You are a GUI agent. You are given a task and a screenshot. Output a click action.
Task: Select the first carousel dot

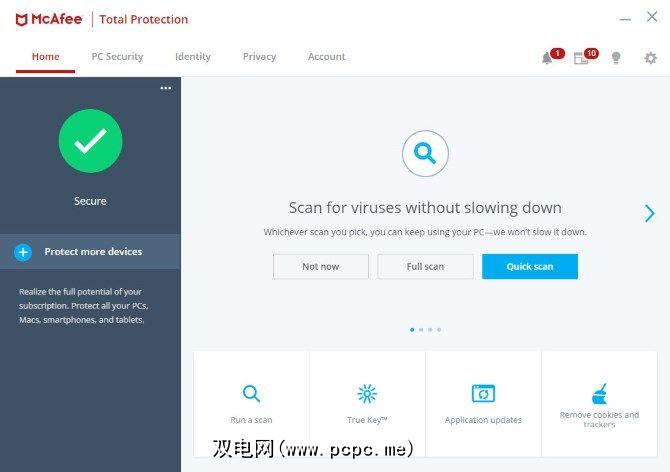click(x=412, y=330)
